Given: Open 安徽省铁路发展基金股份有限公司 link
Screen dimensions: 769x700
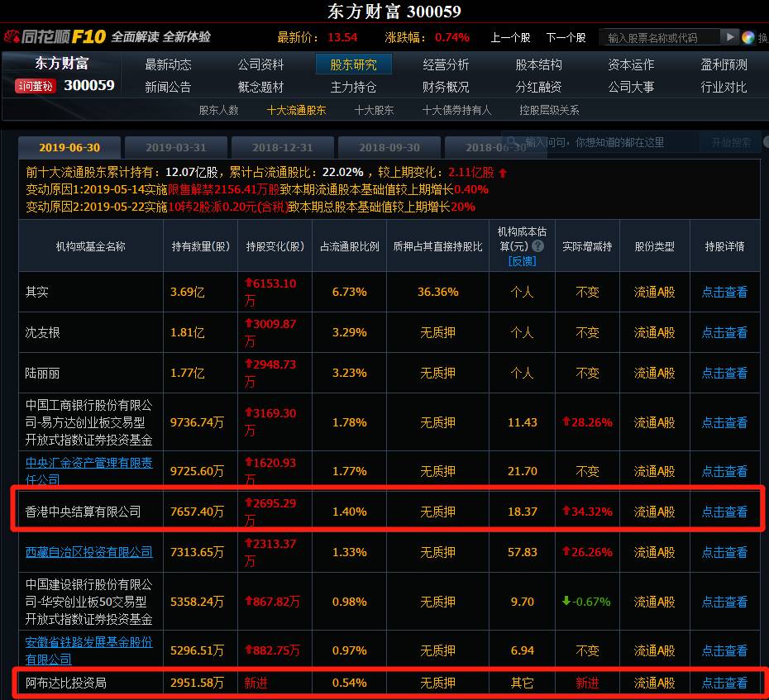Looking at the screenshot, I should (89, 650).
